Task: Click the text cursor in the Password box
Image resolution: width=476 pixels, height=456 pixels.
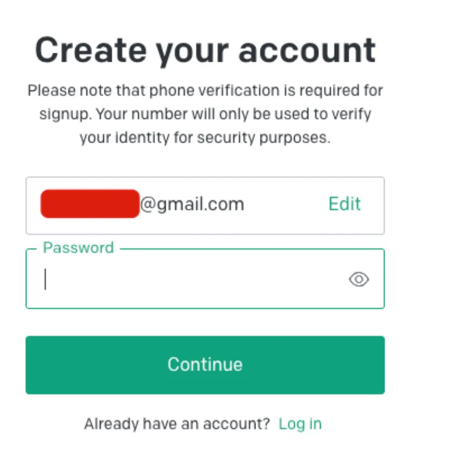Action: click(x=46, y=280)
